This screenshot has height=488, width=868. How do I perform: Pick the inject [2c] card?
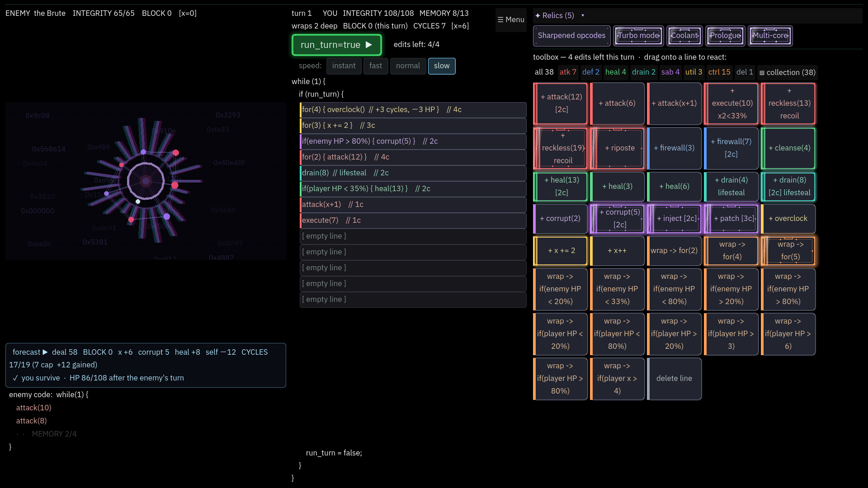675,219
